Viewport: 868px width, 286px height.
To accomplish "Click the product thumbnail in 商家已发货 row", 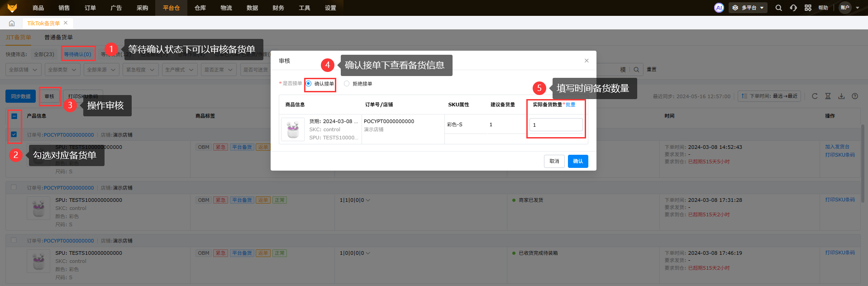I will pos(38,208).
